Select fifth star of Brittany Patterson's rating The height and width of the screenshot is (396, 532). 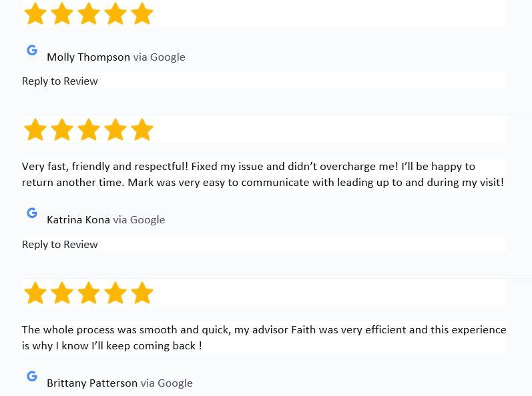pos(142,293)
